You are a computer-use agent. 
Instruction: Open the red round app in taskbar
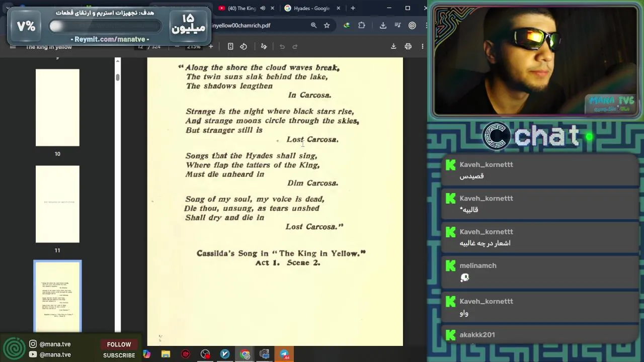[186, 354]
